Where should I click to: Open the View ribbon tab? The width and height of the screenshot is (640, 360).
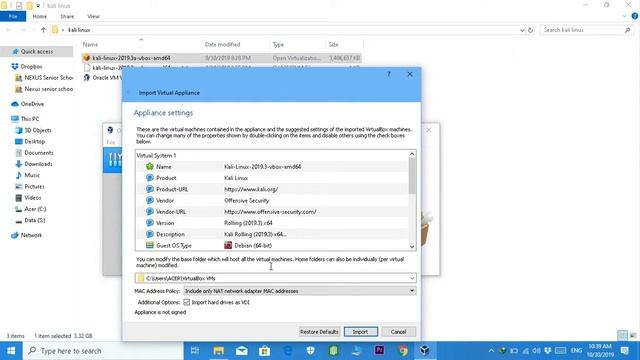93,16
